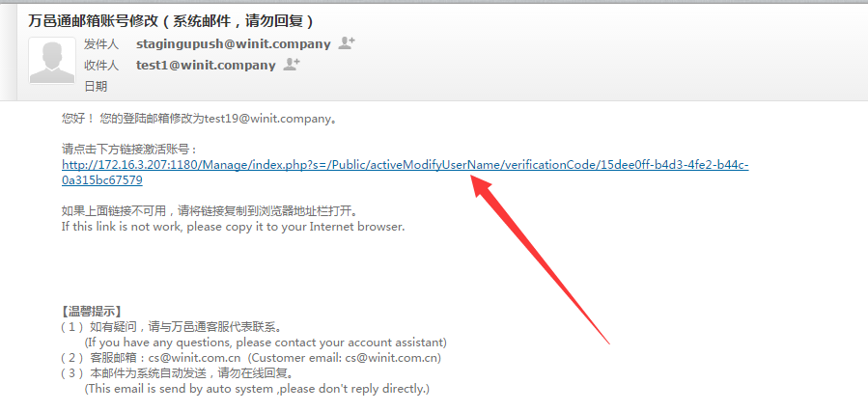Viewport: 868px width, 411px height.
Task: Click the 日期 date label
Action: pos(96,86)
